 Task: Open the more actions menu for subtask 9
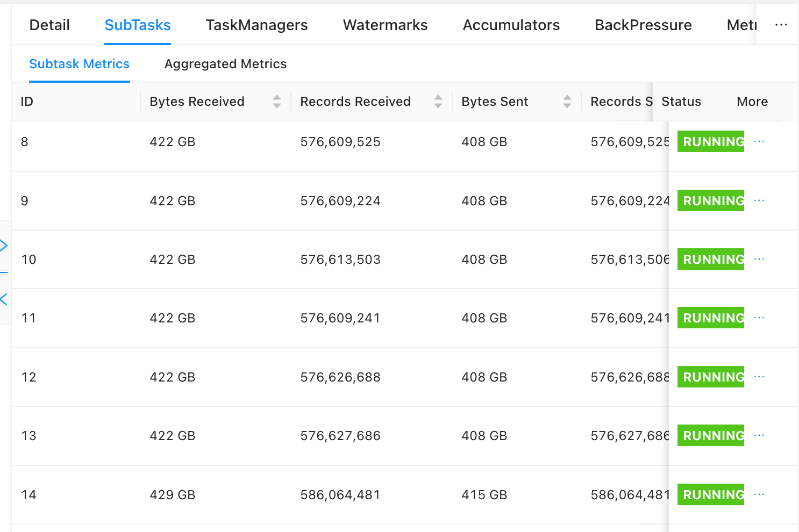pos(759,200)
